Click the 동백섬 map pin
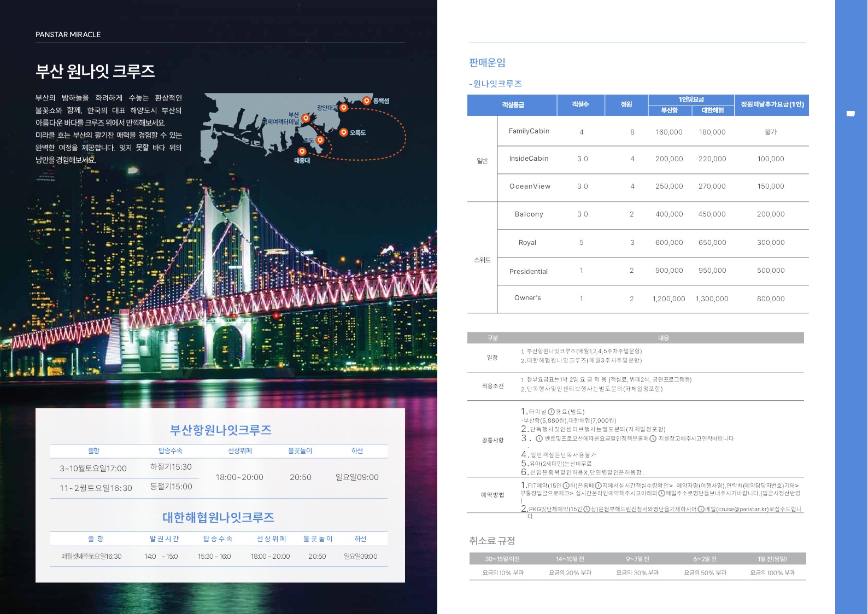This screenshot has height=614, width=868. [x=366, y=101]
